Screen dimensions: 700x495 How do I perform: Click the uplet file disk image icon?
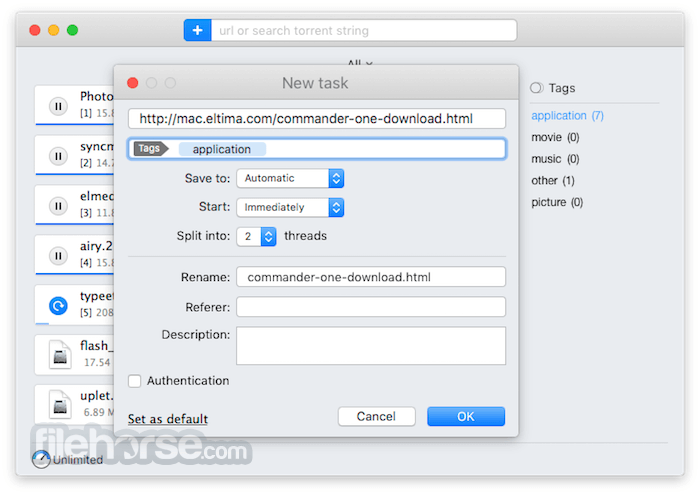(x=60, y=404)
